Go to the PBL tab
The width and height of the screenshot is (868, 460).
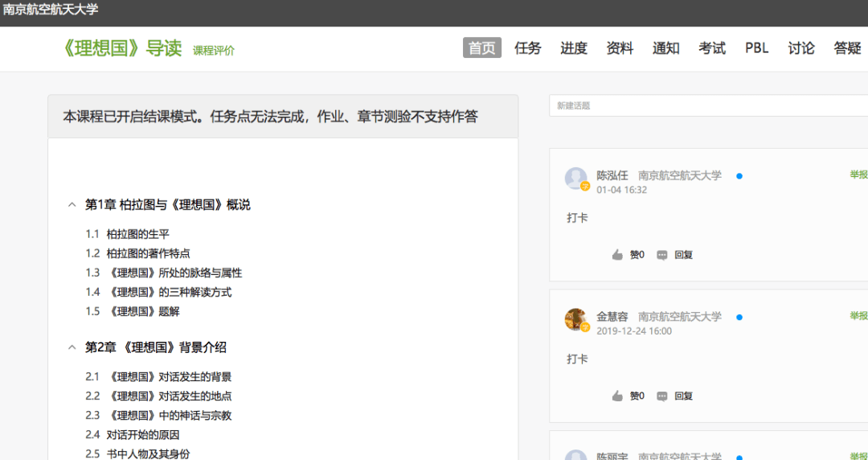point(757,48)
